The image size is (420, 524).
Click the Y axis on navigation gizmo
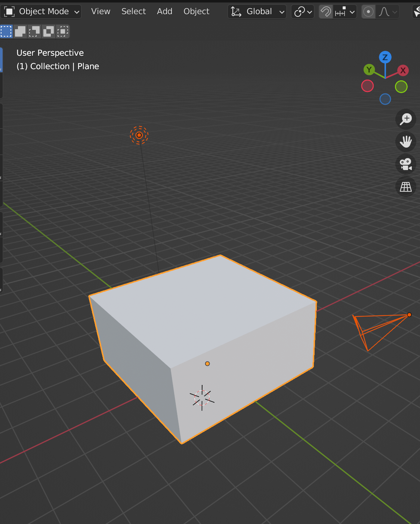click(x=369, y=70)
